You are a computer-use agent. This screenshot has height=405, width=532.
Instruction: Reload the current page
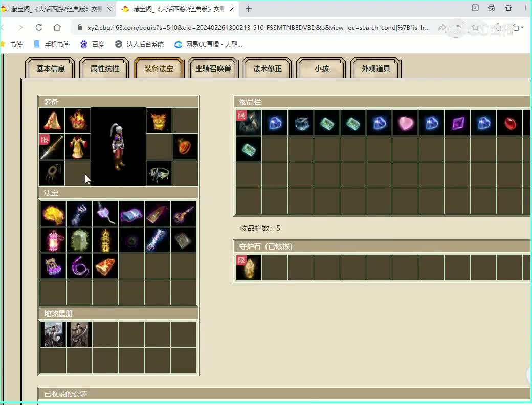pos(39,27)
